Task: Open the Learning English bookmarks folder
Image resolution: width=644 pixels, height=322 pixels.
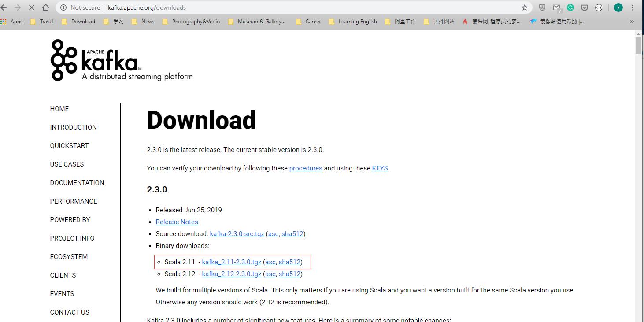Action: (x=353, y=21)
